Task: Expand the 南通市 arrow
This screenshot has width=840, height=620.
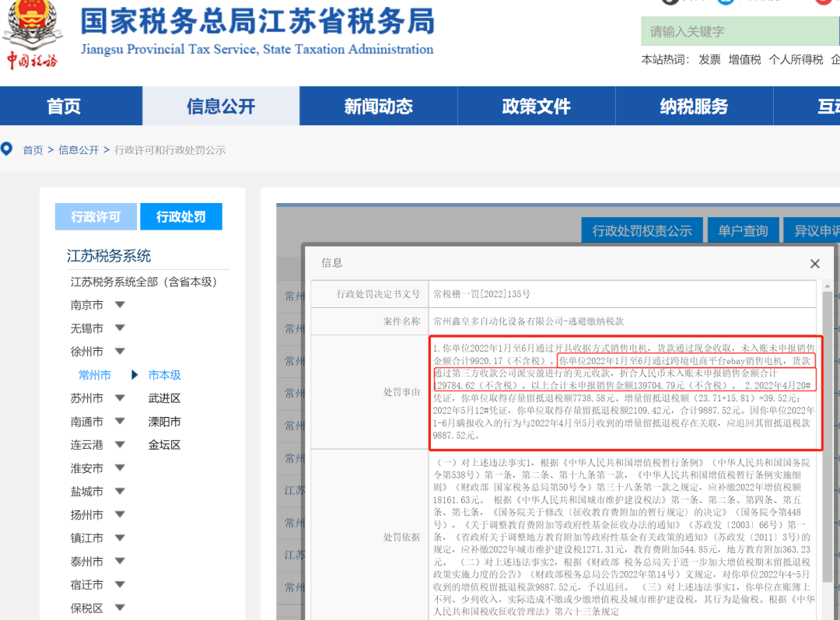Action: coord(120,421)
